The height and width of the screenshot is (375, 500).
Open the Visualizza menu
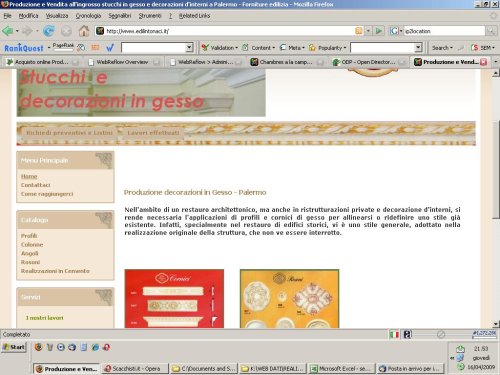pos(57,16)
